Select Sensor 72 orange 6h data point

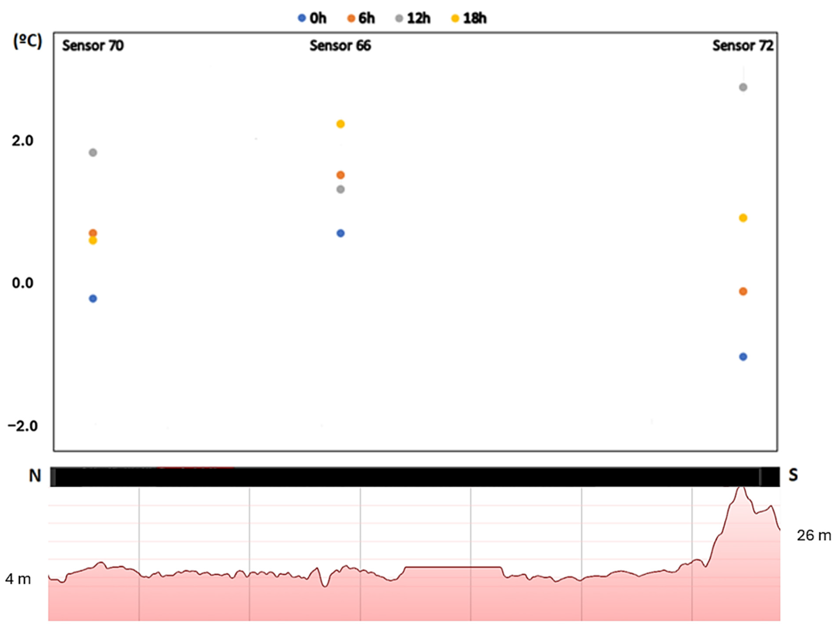[743, 291]
